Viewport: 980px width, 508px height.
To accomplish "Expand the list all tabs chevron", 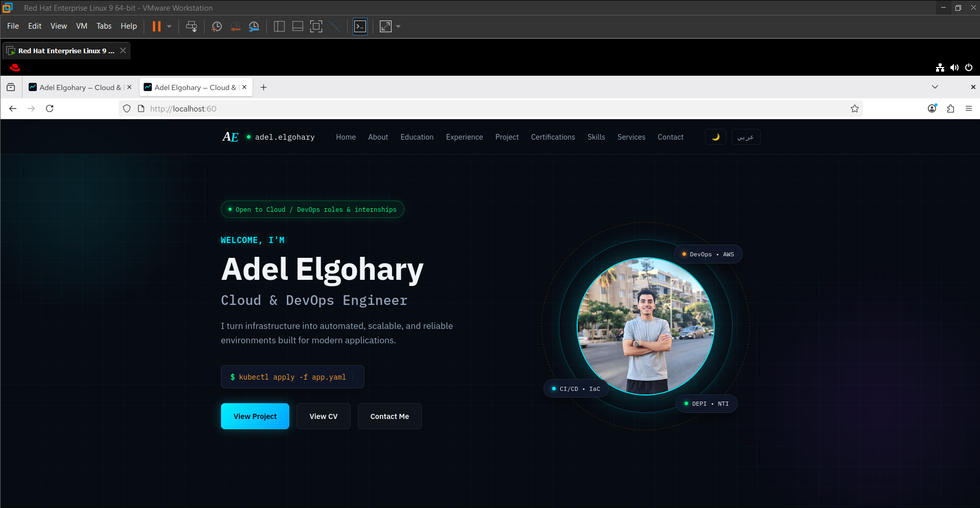I will coord(935,87).
